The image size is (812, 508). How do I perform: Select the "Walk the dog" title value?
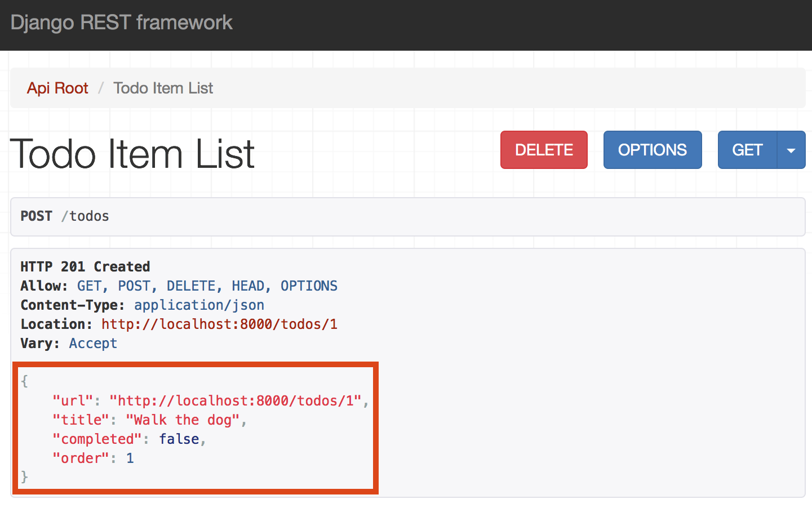pos(183,420)
